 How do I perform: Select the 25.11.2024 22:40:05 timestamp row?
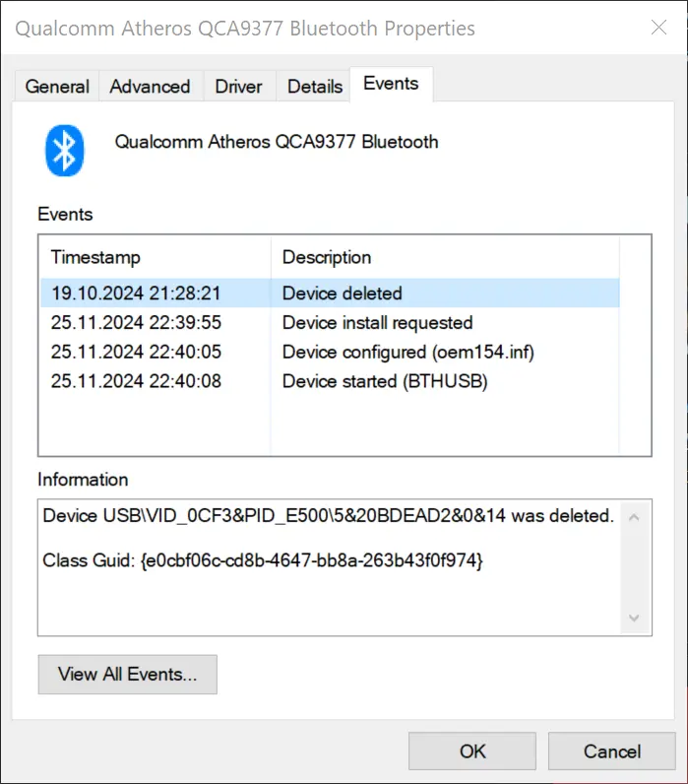(331, 352)
